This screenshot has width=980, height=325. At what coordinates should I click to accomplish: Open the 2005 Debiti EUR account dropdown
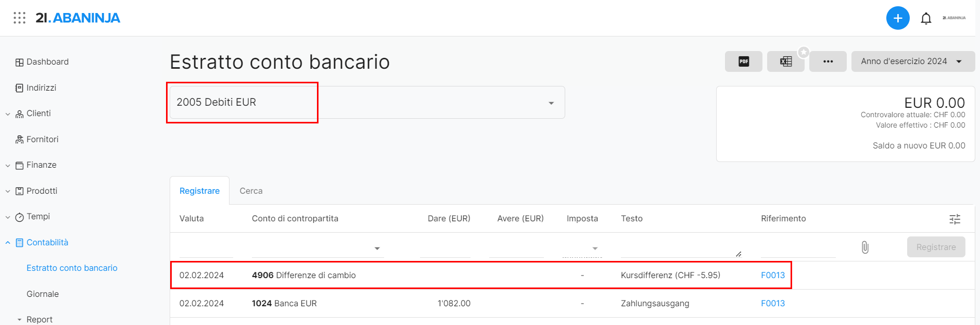pos(367,103)
